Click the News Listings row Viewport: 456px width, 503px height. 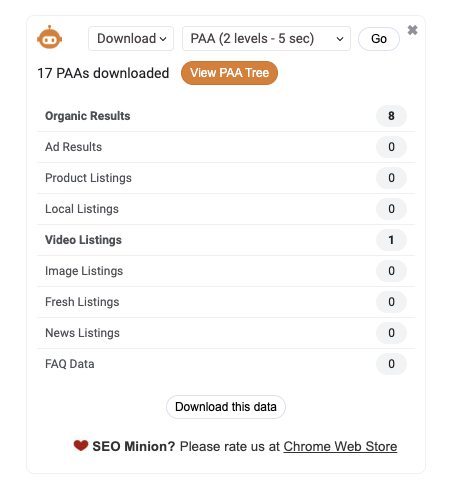(226, 333)
